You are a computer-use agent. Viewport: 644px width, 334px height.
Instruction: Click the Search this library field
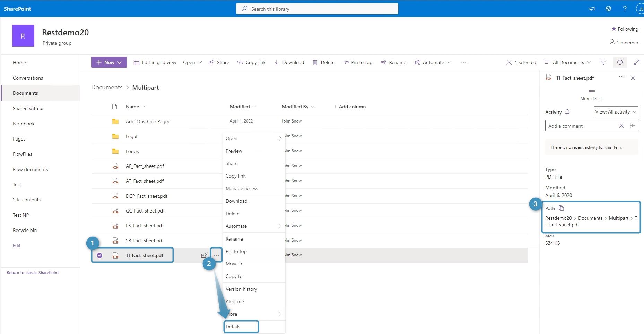coord(317,9)
